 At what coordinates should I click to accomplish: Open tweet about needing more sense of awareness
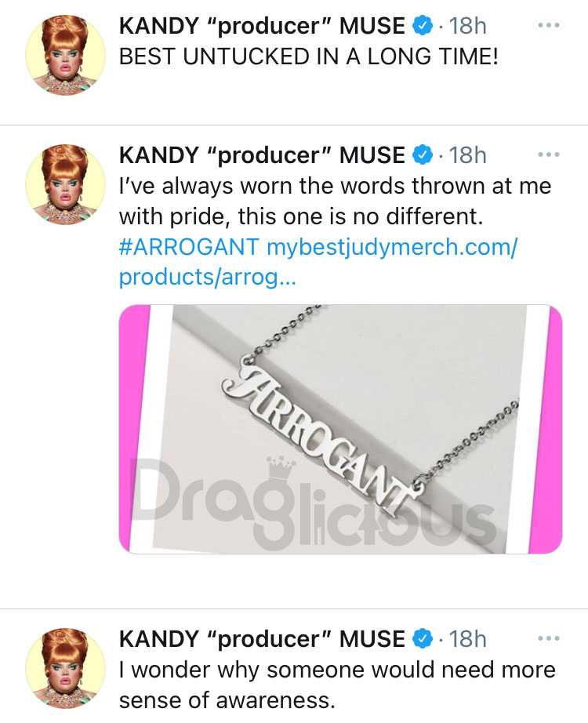coord(337,685)
